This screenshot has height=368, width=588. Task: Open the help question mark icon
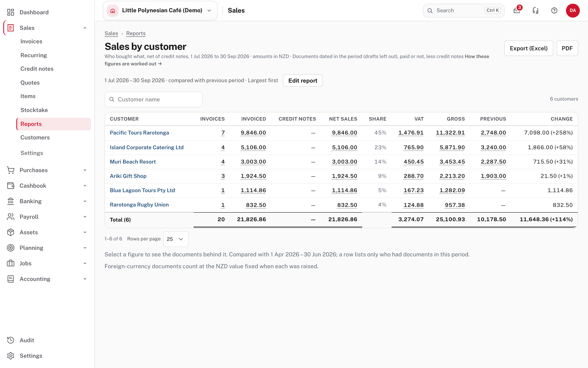tap(554, 10)
